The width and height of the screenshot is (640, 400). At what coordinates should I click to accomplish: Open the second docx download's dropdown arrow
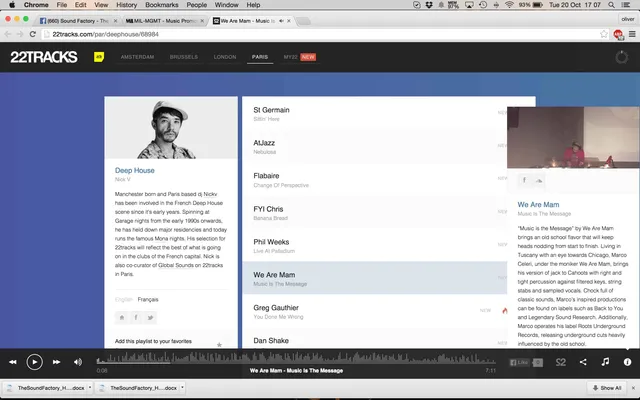[x=182, y=388]
